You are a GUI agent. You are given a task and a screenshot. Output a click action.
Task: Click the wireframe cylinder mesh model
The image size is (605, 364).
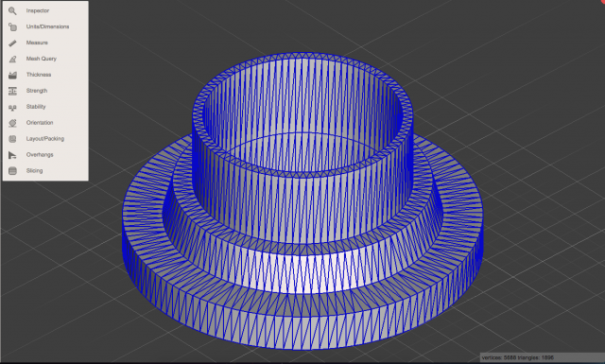pos(302,200)
